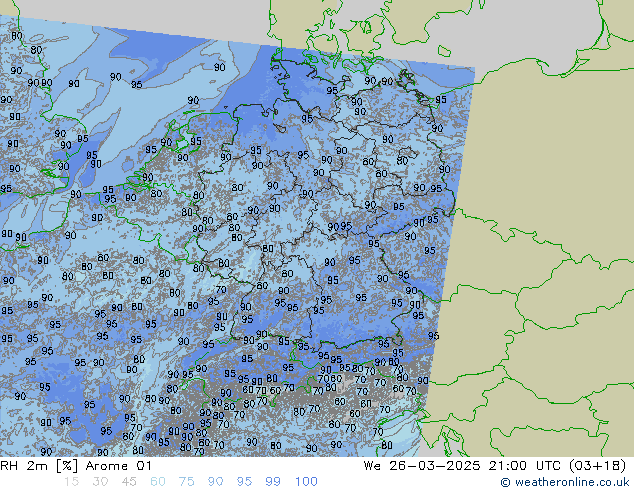Select the legend value 45
This screenshot has width=634, height=490.
pos(129,482)
